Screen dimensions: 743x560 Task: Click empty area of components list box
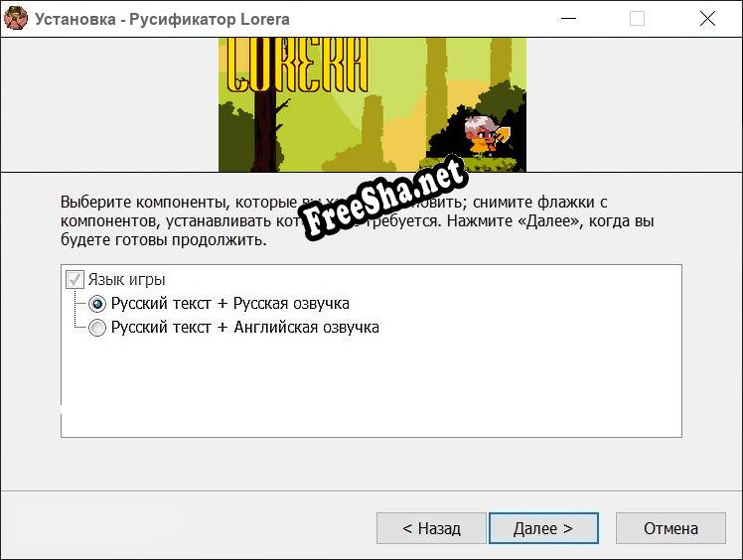pos(371,388)
